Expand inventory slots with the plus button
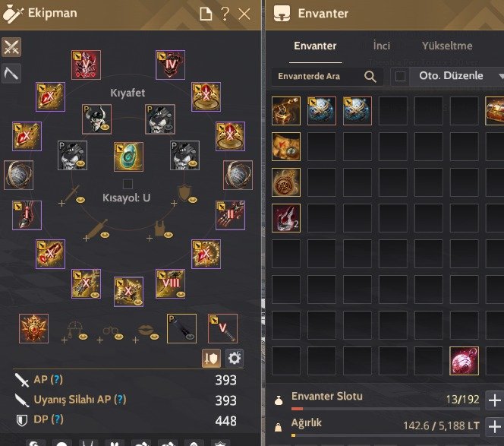This screenshot has width=504, height=446. (x=494, y=400)
